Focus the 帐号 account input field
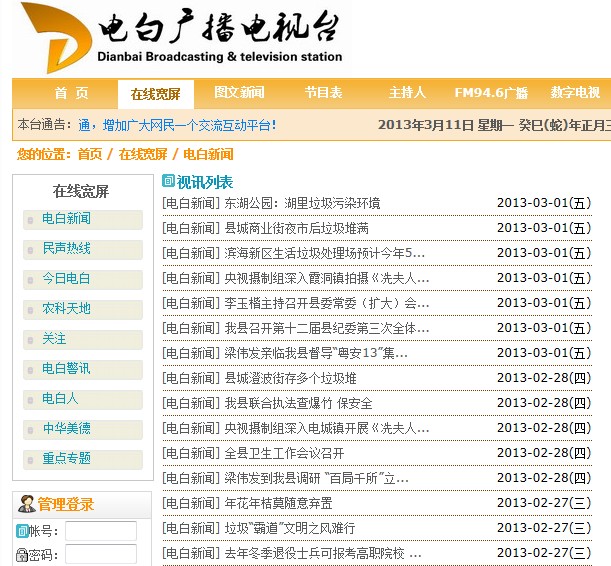This screenshot has width=611, height=566. pos(100,531)
